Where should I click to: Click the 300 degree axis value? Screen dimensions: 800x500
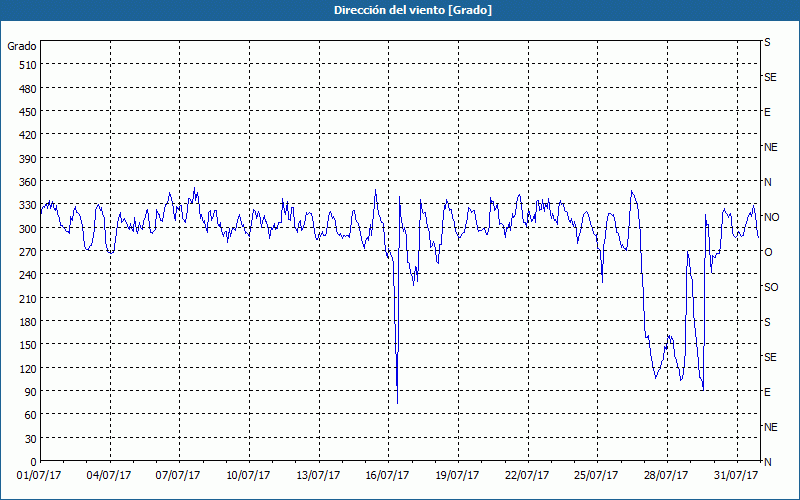[28, 229]
